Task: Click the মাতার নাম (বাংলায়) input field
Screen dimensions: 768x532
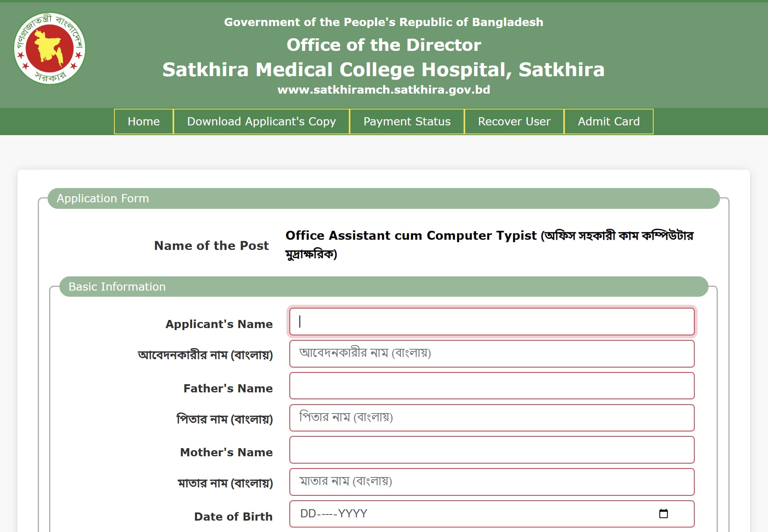Action: pyautogui.click(x=491, y=482)
